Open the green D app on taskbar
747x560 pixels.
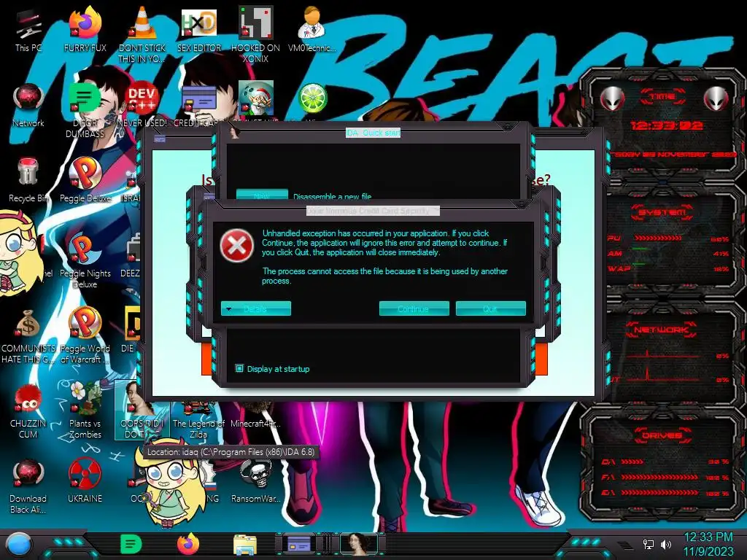[x=131, y=544]
